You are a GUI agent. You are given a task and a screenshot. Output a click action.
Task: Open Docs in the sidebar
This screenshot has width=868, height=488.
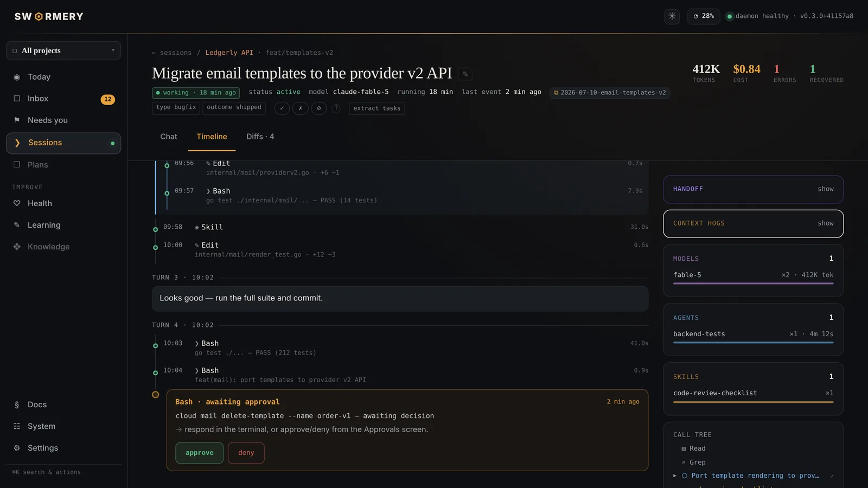[x=63, y=404]
